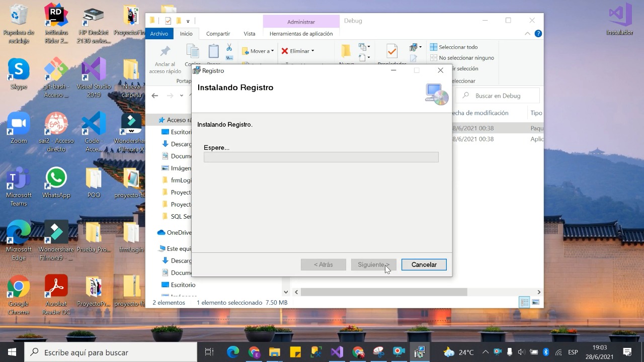Click Visual Studio icon in taskbar
644x362 pixels.
[x=337, y=352]
